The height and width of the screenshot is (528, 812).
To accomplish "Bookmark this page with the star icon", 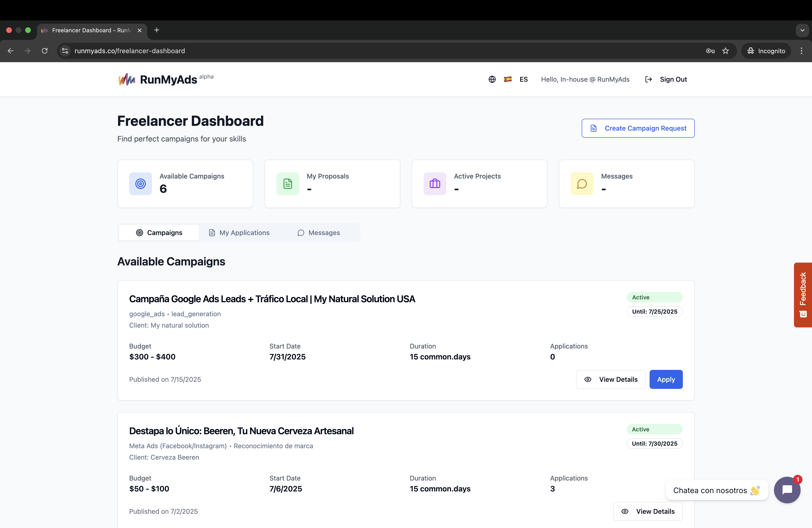I will [725, 51].
